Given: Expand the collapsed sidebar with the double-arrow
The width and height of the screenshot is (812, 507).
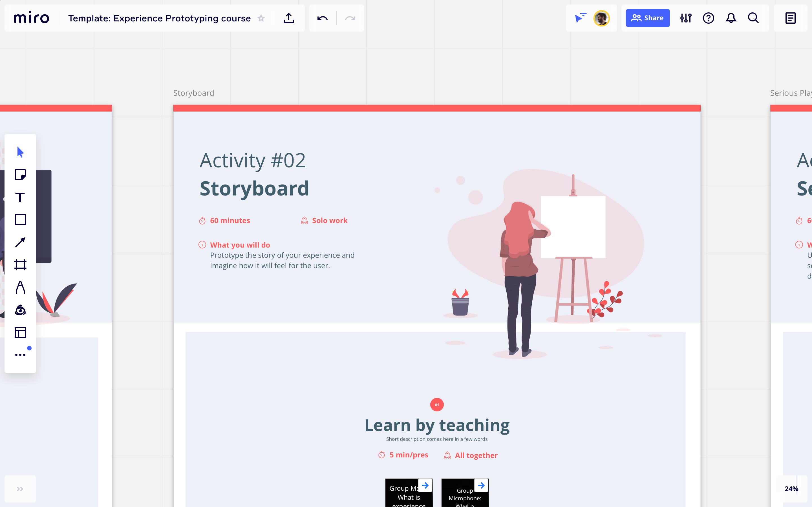Looking at the screenshot, I should pyautogui.click(x=20, y=489).
